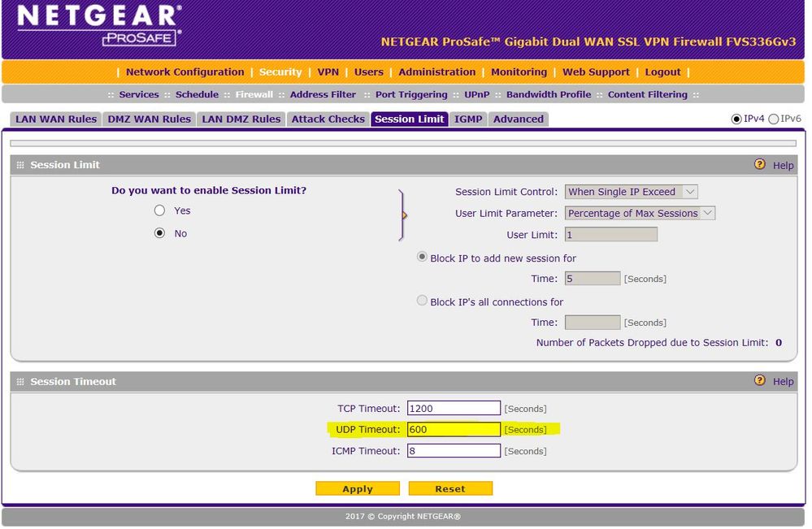Open the Network Configuration menu
This screenshot has width=812, height=529.
185,72
